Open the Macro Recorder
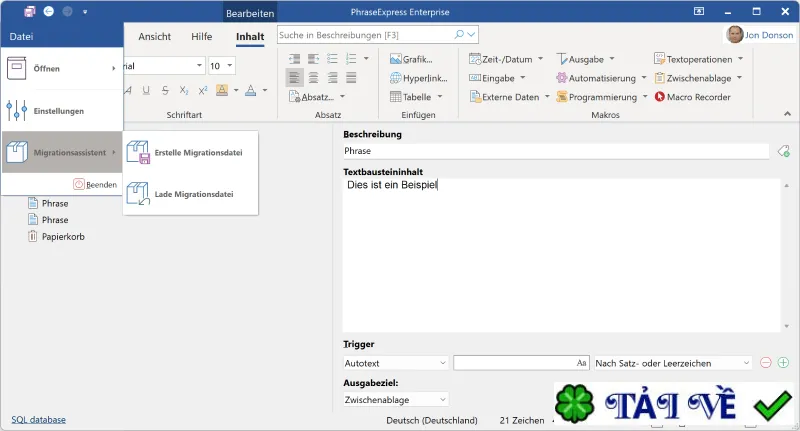Screen dimensions: 800x431 (x=692, y=97)
